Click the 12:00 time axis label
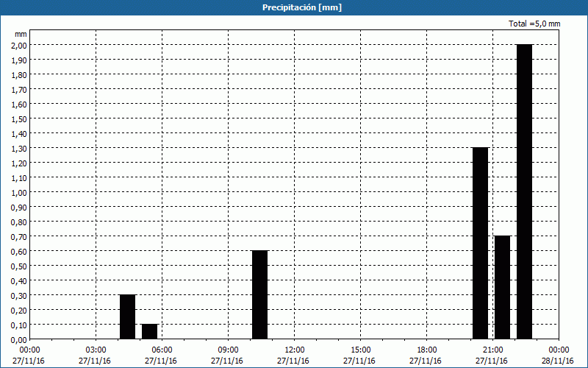Image resolution: width=588 pixels, height=368 pixels. [295, 350]
